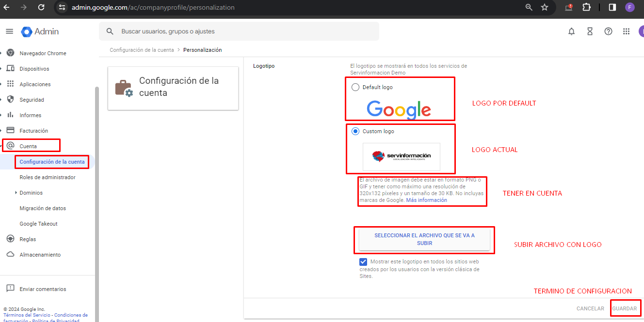The height and width of the screenshot is (322, 644).
Task: Click the Buscar usuarios, grupos o ajustes field
Action: [x=239, y=31]
